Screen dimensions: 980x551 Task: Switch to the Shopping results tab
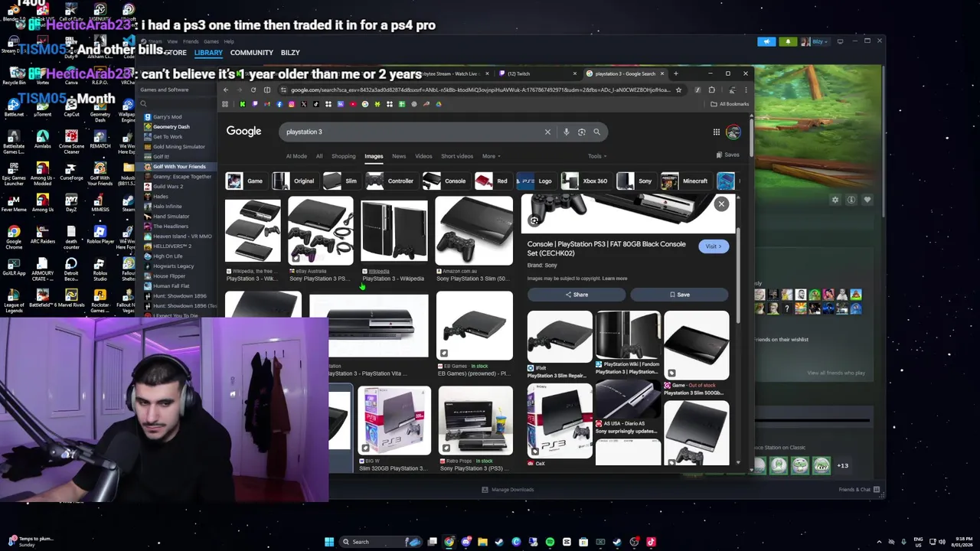343,156
